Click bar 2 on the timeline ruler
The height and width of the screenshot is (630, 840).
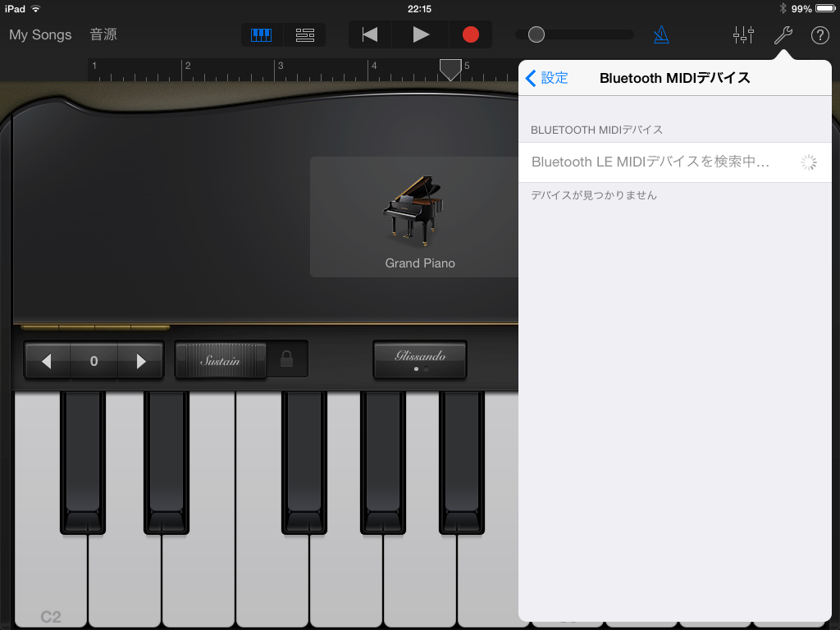click(x=188, y=66)
